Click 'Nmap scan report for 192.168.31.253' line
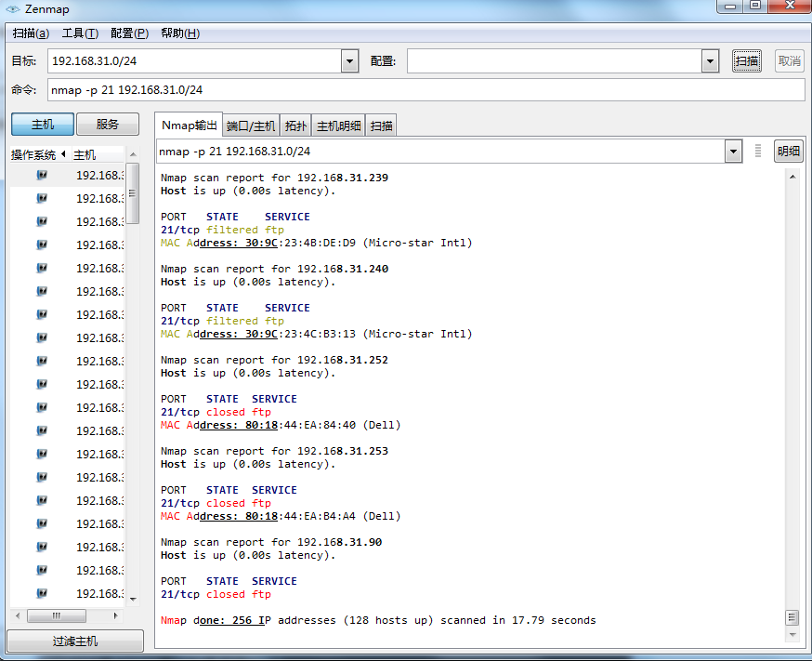The width and height of the screenshot is (812, 661). [274, 451]
